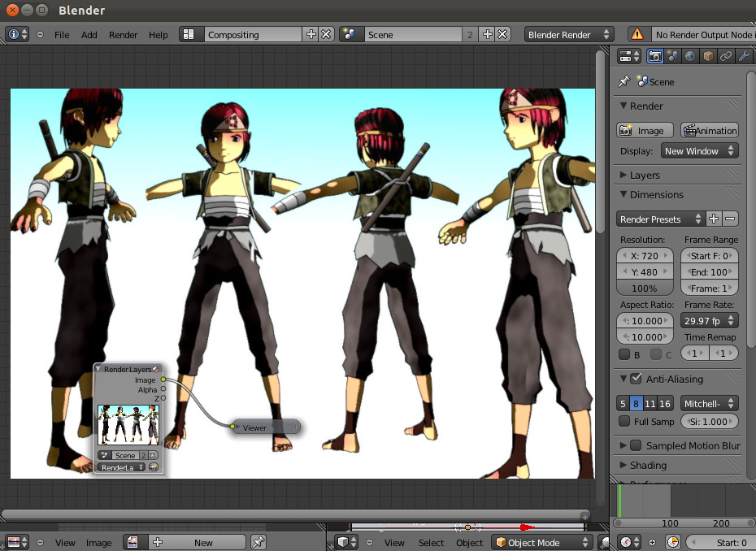Click the New image button in bottom header
This screenshot has height=551, width=756.
(197, 542)
